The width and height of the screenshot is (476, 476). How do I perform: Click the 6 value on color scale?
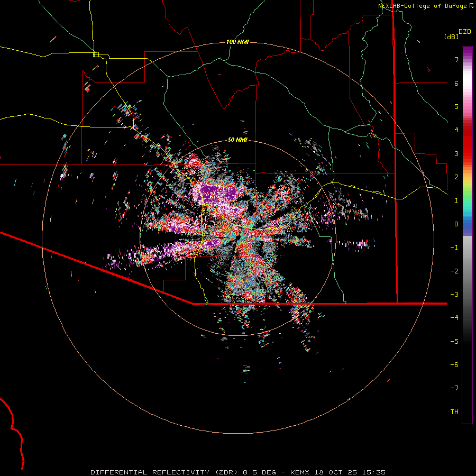pyautogui.click(x=456, y=83)
